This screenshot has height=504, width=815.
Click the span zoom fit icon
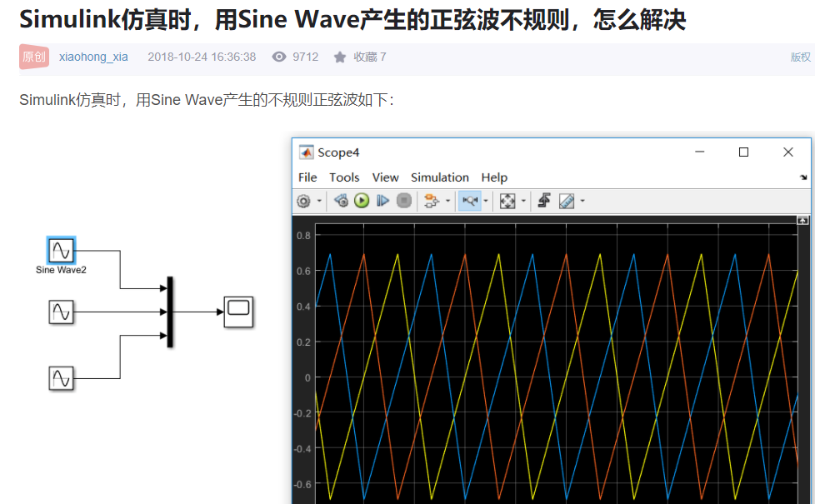click(507, 200)
